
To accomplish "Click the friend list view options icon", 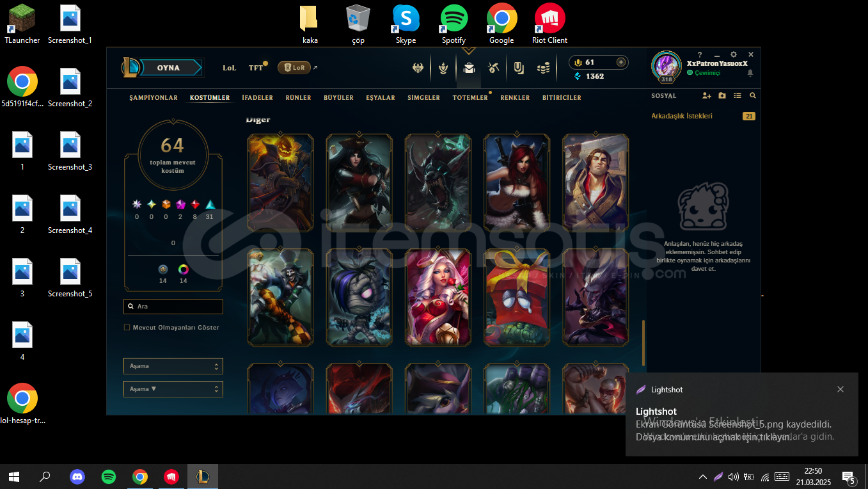I will pyautogui.click(x=738, y=96).
